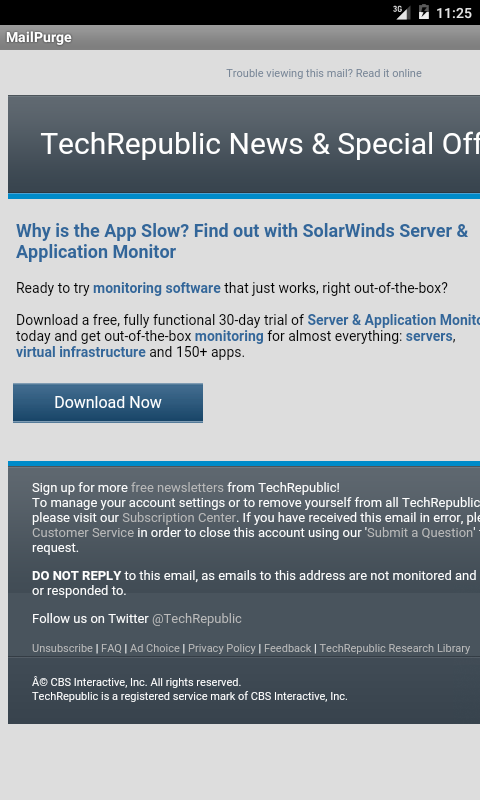This screenshot has width=480, height=800.
Task: Tap the 11:25 clock in status bar
Action: click(x=453, y=13)
